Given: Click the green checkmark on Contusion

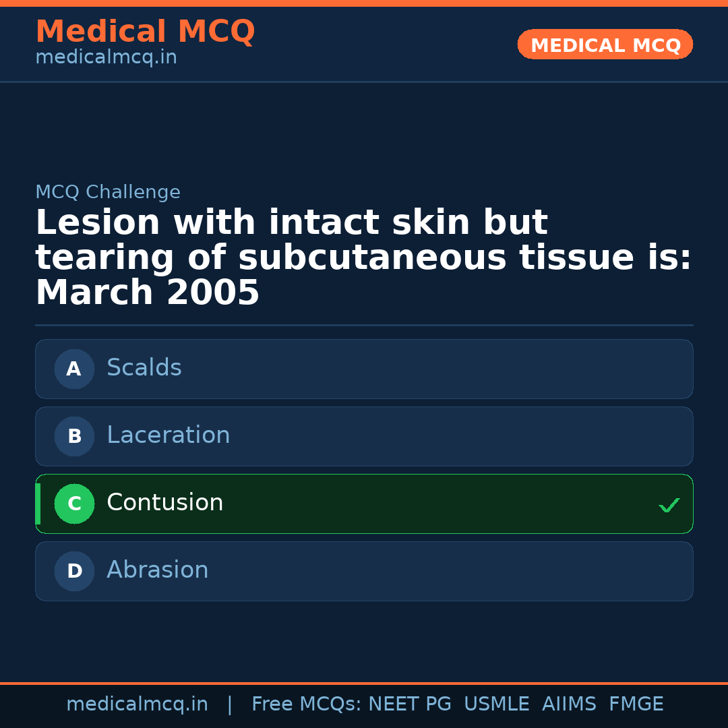Looking at the screenshot, I should 669,504.
